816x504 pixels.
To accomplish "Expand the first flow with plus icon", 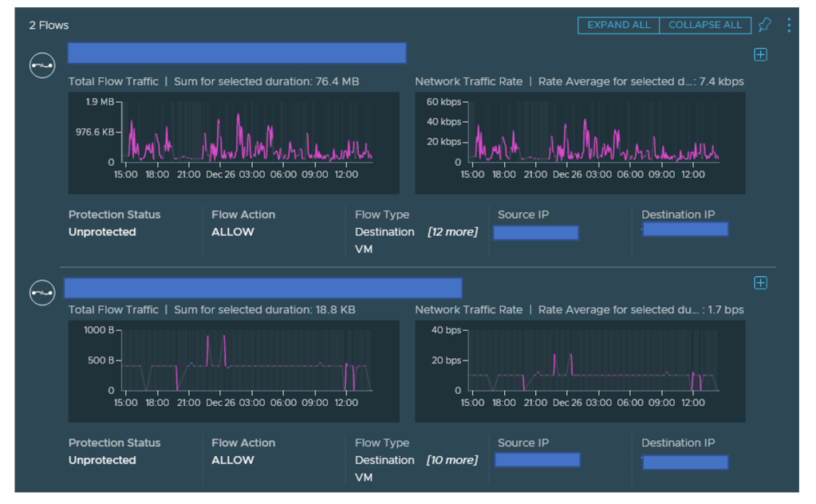I will [x=760, y=55].
